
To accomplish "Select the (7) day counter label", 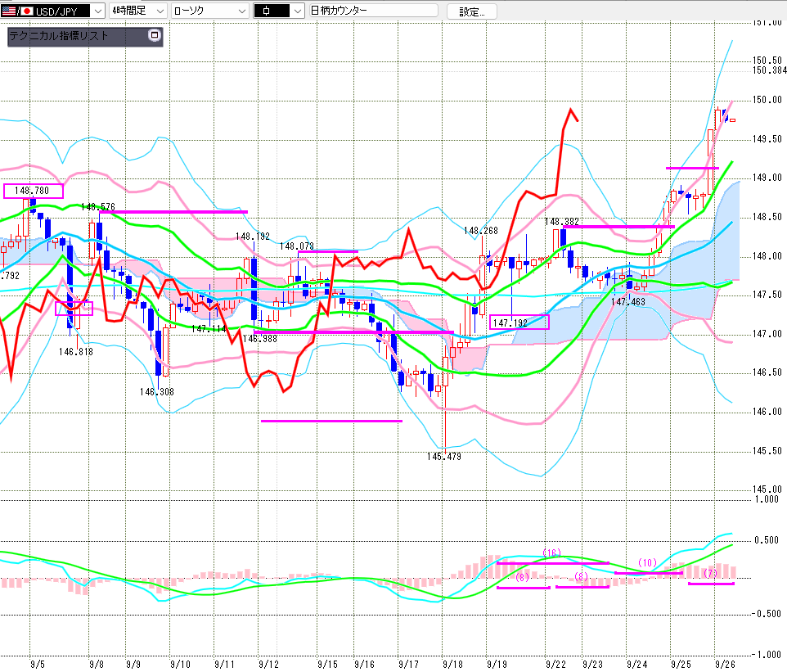I will point(709,574).
